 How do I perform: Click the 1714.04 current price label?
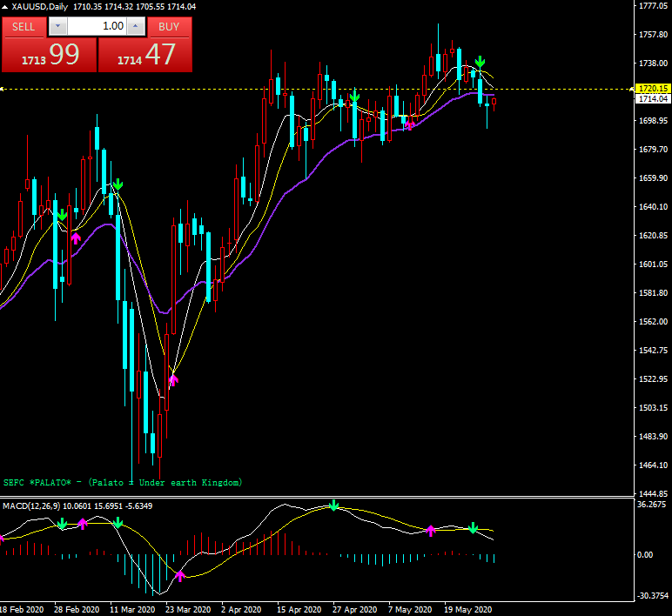click(x=652, y=99)
